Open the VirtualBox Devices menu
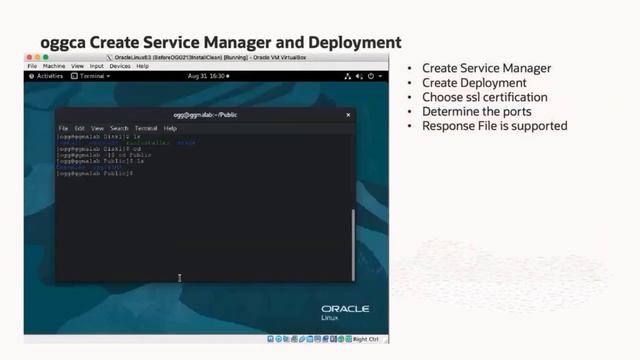The image size is (640, 360). tap(120, 66)
